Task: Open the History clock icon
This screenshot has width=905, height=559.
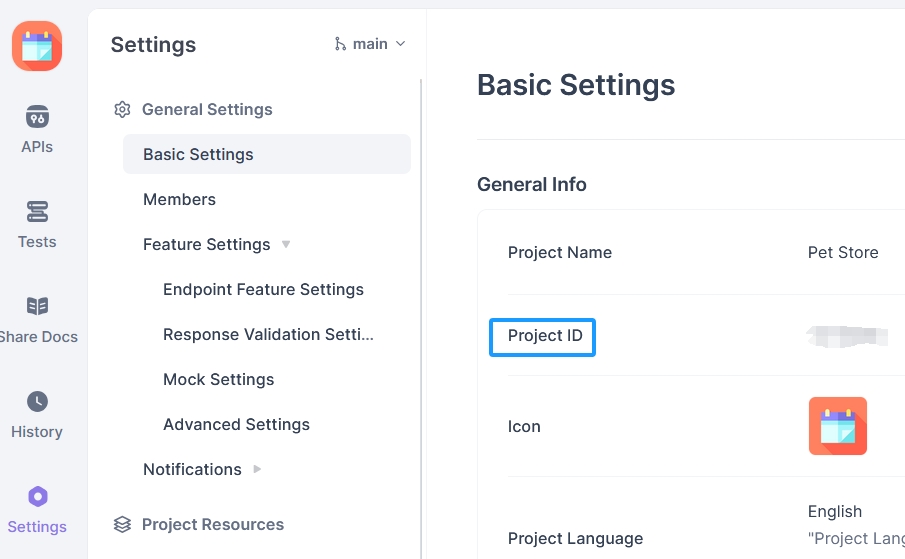Action: pyautogui.click(x=37, y=401)
